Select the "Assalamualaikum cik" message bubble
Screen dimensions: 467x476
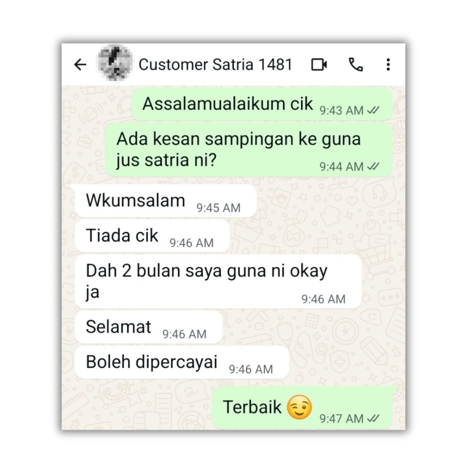pyautogui.click(x=262, y=105)
